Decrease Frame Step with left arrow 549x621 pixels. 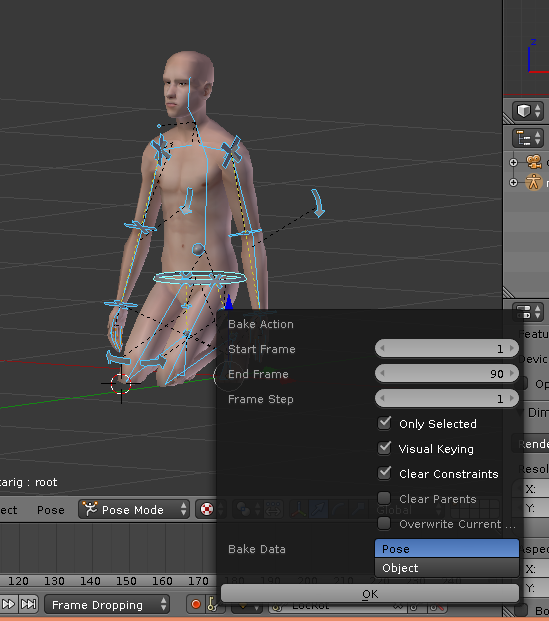382,398
